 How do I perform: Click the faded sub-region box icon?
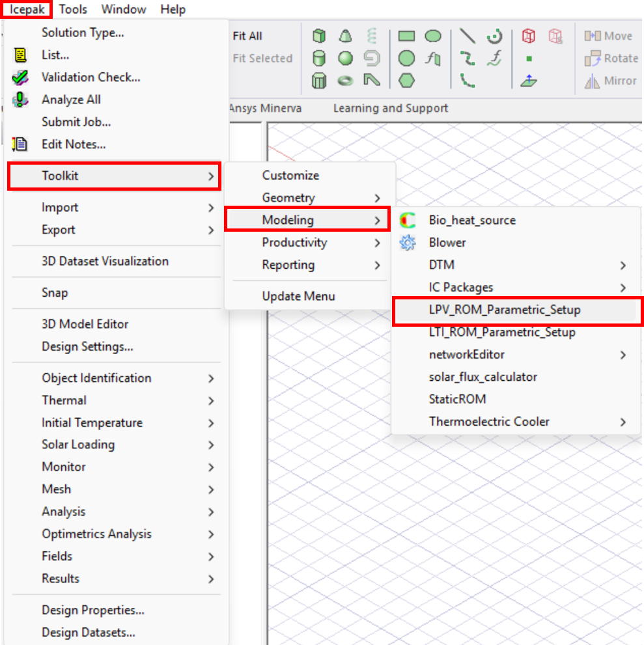(555, 36)
